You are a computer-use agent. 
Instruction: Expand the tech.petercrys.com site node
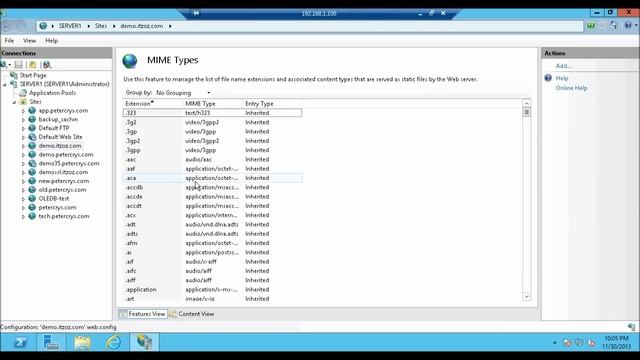[x=23, y=217]
